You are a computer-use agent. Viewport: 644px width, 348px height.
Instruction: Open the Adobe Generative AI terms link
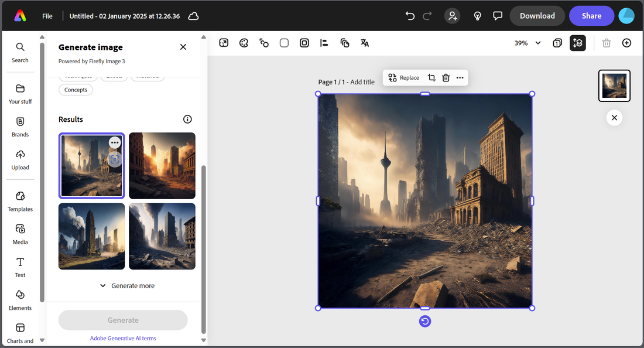(123, 338)
